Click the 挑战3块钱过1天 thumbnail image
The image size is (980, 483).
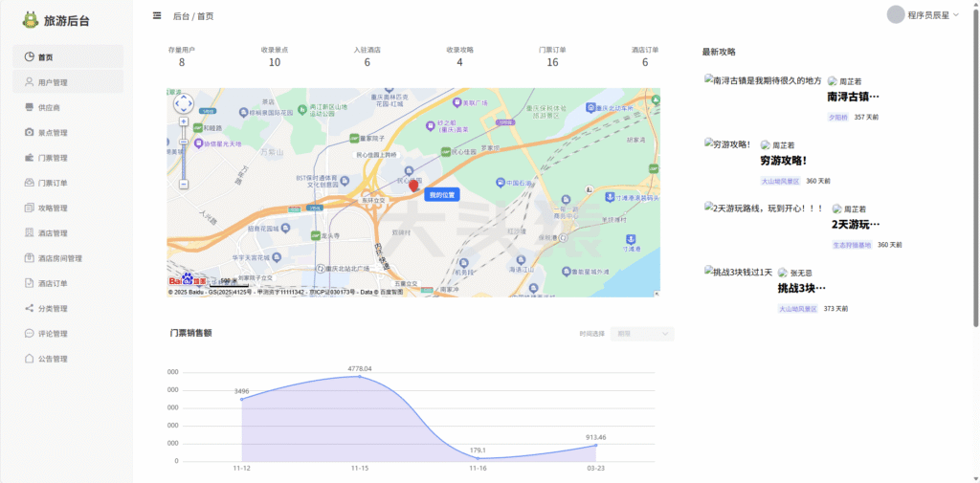[x=738, y=272]
